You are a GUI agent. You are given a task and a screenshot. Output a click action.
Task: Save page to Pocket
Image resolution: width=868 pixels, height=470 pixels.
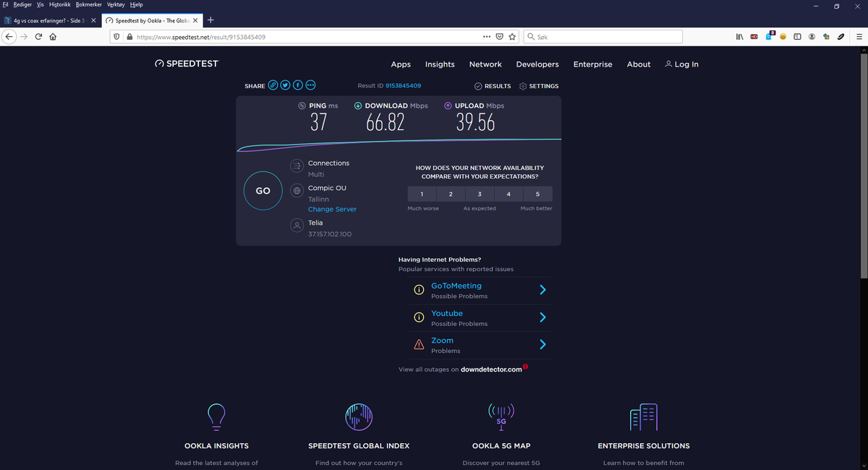[x=499, y=36]
